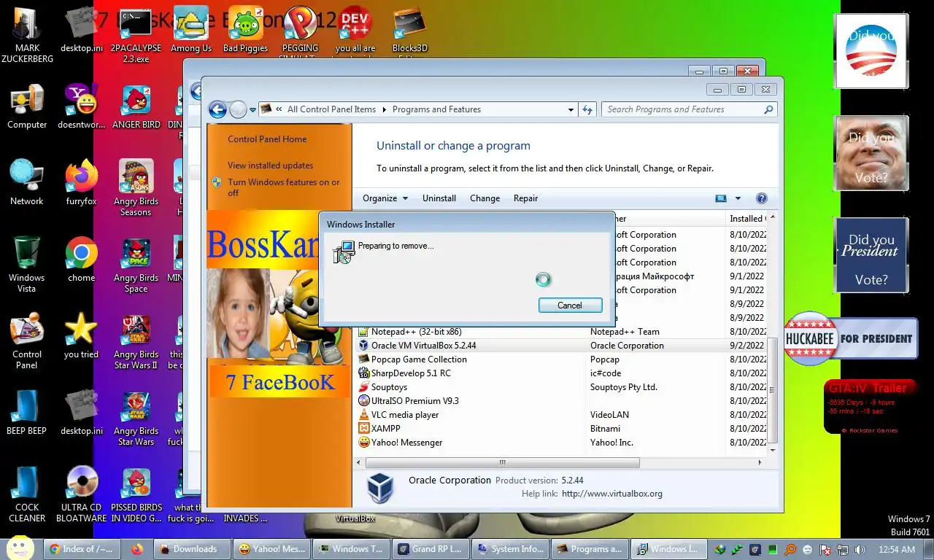The width and height of the screenshot is (934, 560).
Task: Open the Start menu smiley orb
Action: (x=20, y=548)
